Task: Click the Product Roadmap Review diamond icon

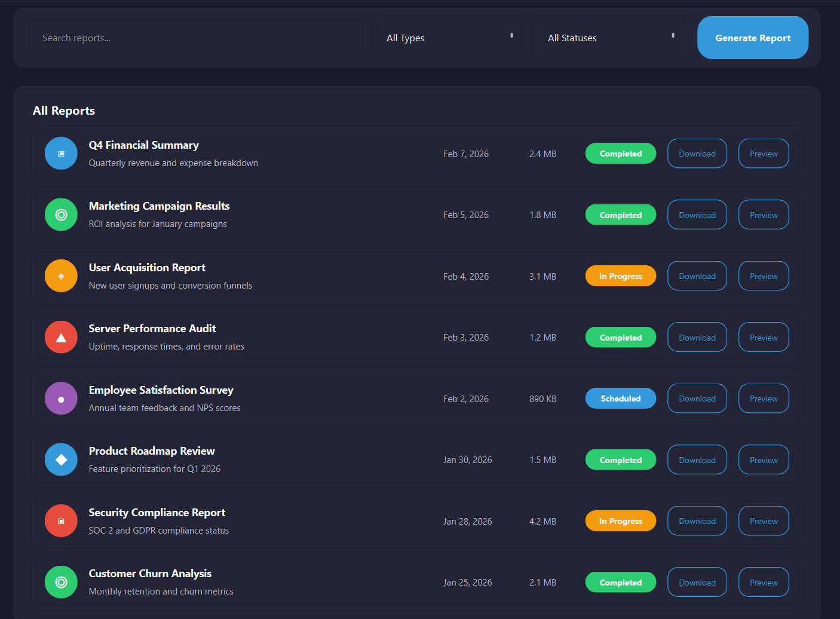Action: pyautogui.click(x=61, y=459)
